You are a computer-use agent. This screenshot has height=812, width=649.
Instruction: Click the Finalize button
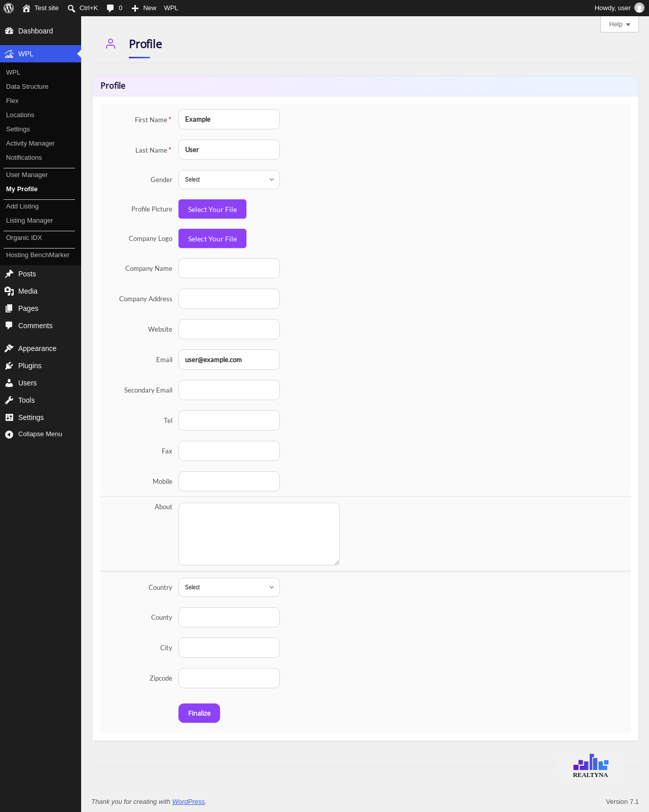pos(199,713)
